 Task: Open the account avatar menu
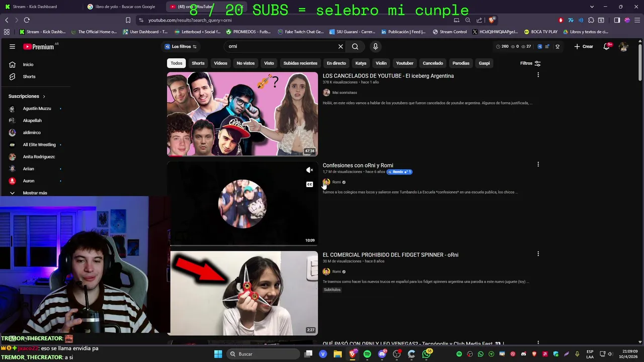click(623, 46)
